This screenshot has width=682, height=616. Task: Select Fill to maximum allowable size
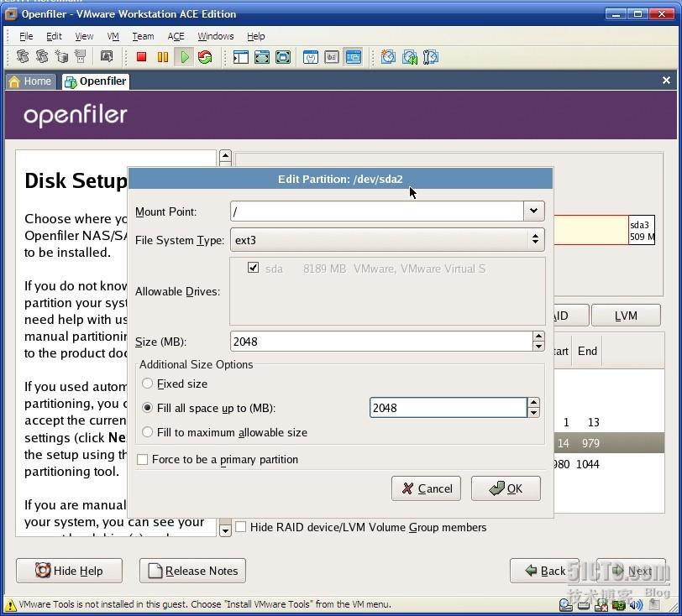click(x=148, y=432)
